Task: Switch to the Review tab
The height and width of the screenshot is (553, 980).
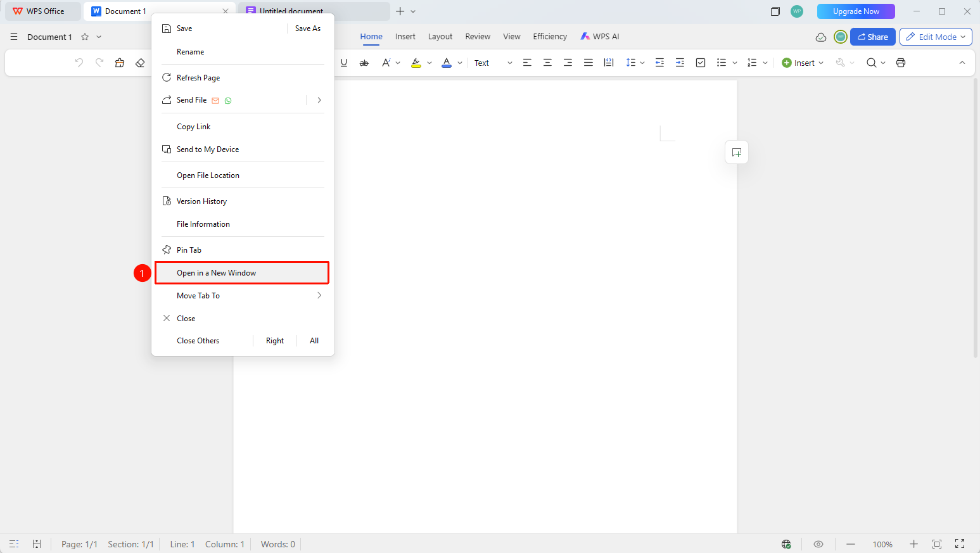Action: tap(478, 37)
